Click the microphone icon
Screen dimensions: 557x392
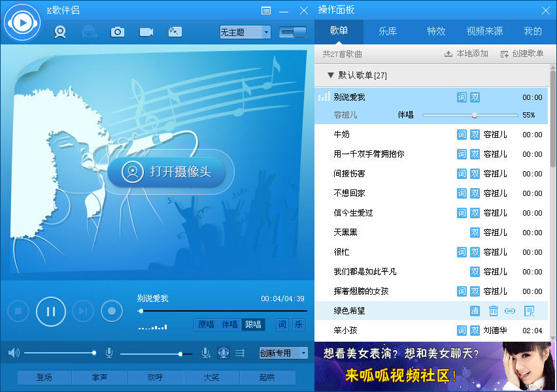click(x=109, y=353)
